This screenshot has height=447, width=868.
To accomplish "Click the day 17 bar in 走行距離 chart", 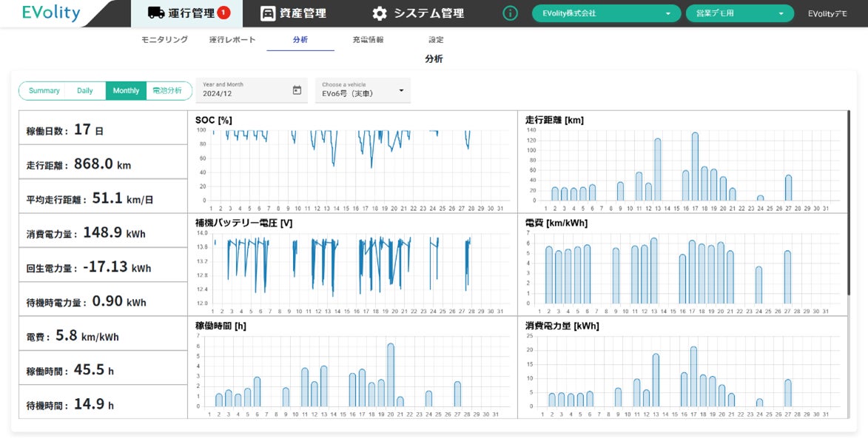I will (695, 167).
